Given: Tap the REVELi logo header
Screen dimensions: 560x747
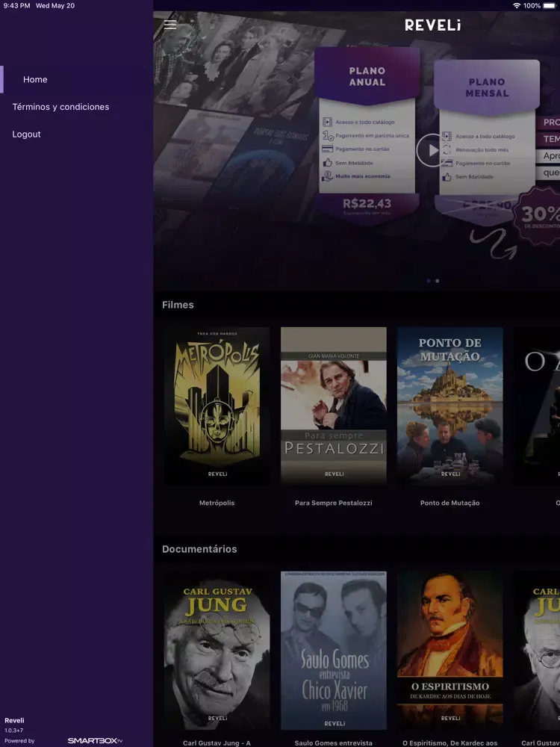Looking at the screenshot, I should (432, 25).
